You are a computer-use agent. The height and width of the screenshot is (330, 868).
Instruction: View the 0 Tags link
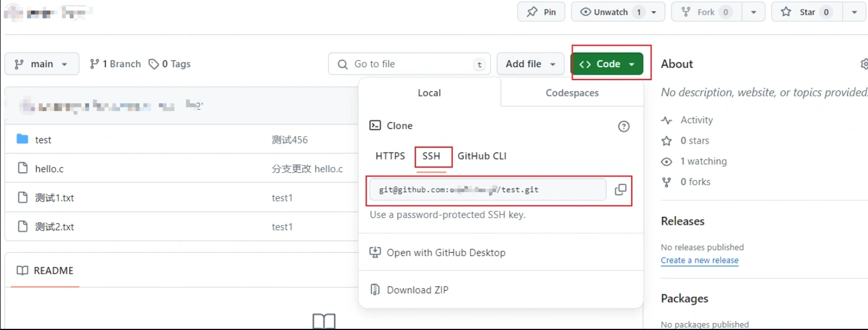click(170, 64)
